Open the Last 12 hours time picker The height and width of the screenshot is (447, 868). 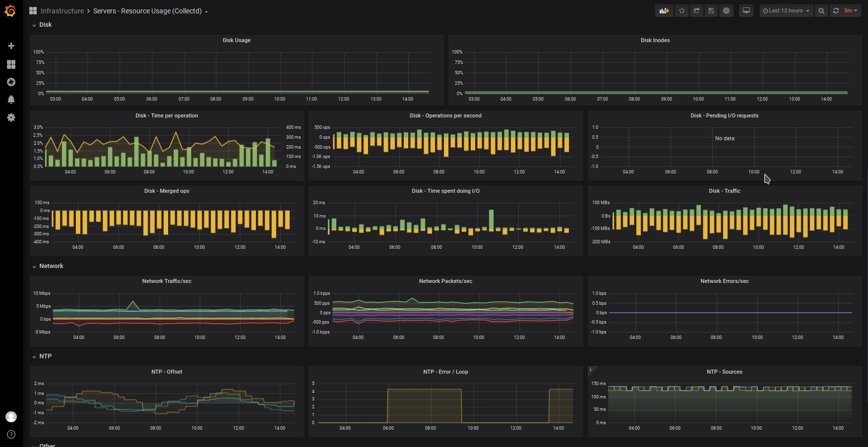[x=786, y=10]
